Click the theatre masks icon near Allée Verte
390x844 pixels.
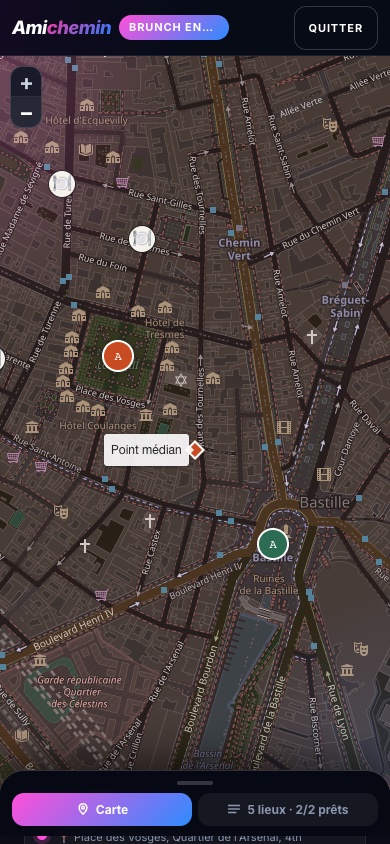(x=330, y=125)
